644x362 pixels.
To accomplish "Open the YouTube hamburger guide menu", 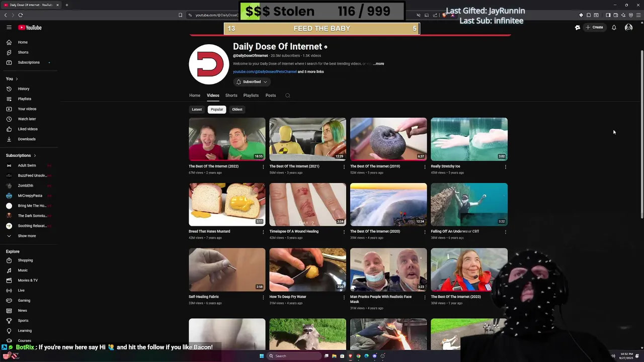I will coord(9,28).
